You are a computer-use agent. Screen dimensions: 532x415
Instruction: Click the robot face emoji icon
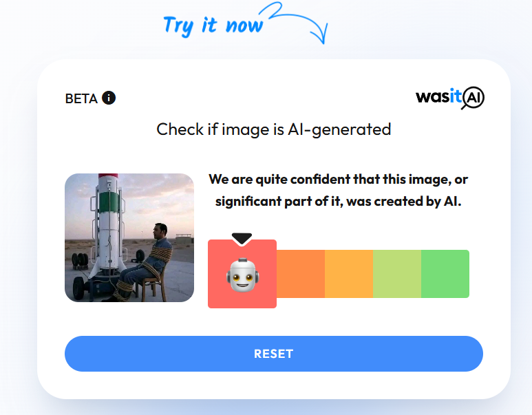(x=242, y=275)
